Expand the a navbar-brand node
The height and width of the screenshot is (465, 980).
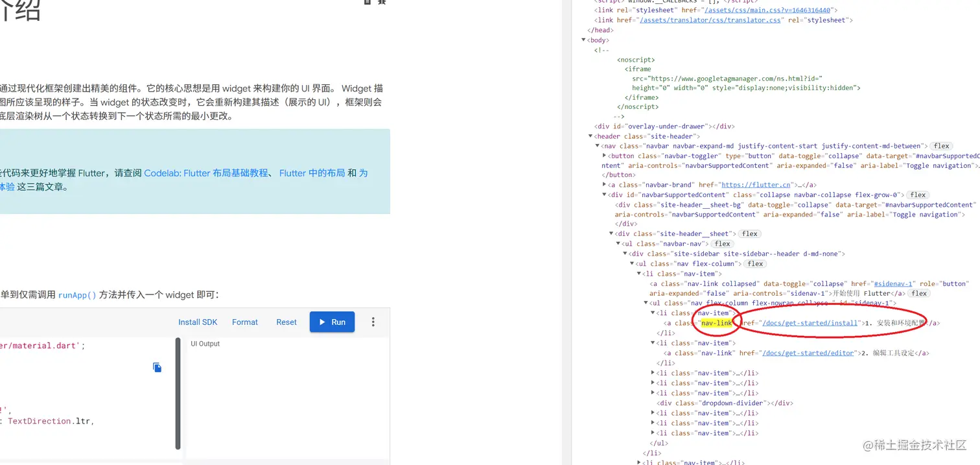(x=605, y=185)
